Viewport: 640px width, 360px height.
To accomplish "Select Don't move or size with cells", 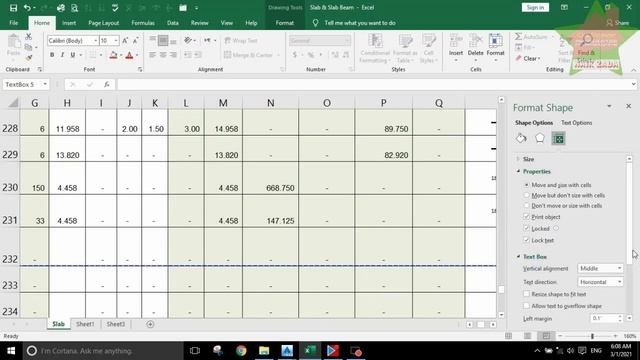I will [x=563, y=206].
